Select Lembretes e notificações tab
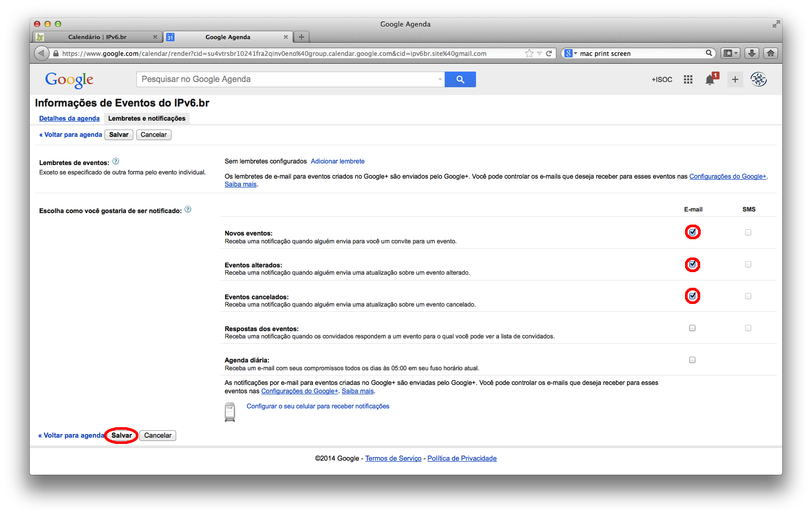Screen dimensions: 812x516 pyautogui.click(x=147, y=119)
